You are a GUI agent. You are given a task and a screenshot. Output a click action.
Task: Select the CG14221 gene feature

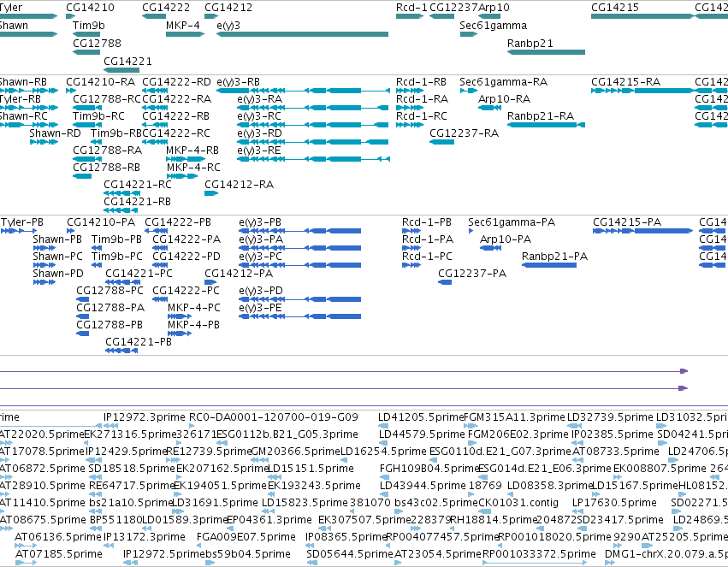(121, 70)
